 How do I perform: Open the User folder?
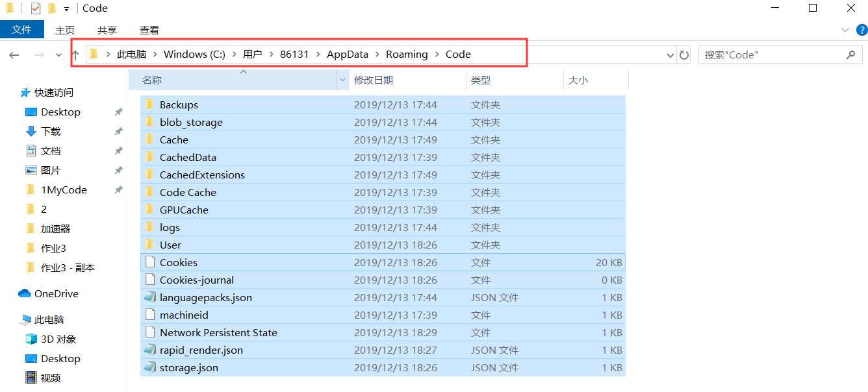tap(171, 244)
